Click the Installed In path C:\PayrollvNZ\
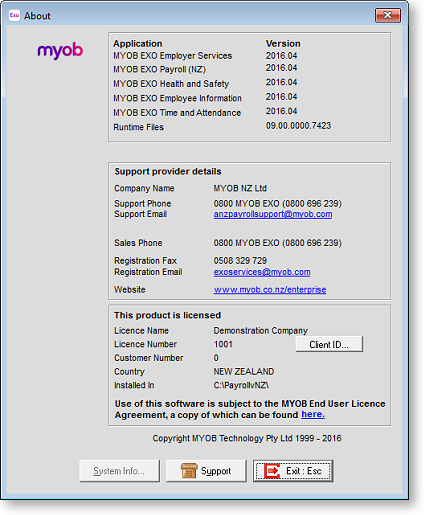The height and width of the screenshot is (515, 424). tap(241, 385)
